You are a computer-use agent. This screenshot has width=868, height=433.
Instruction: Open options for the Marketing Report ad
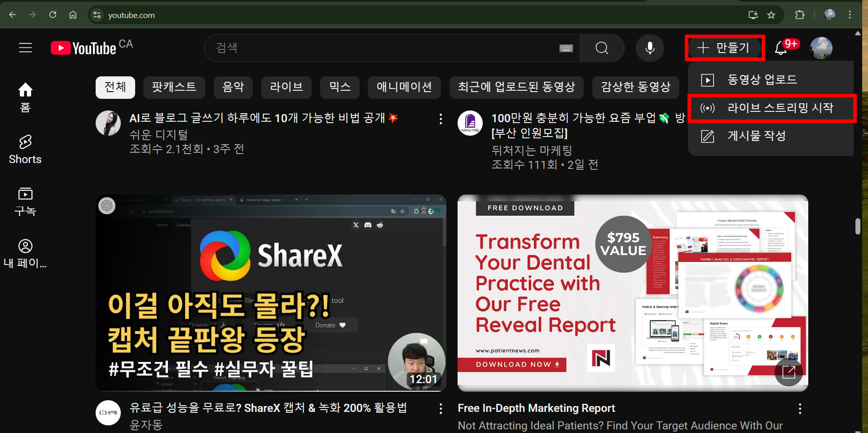800,408
